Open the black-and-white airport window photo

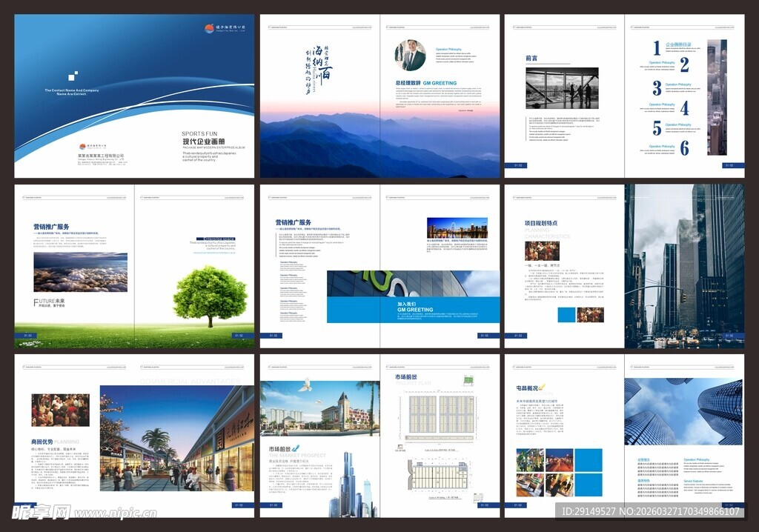pos(562,89)
